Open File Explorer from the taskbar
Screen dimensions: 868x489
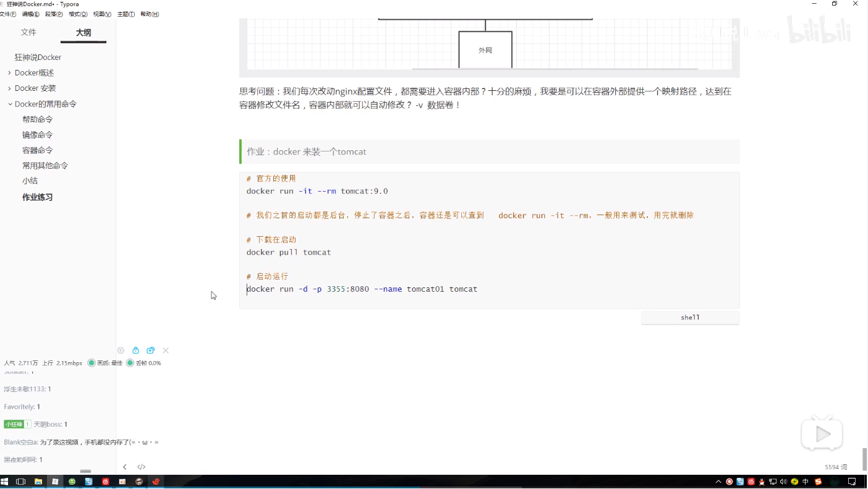point(38,482)
